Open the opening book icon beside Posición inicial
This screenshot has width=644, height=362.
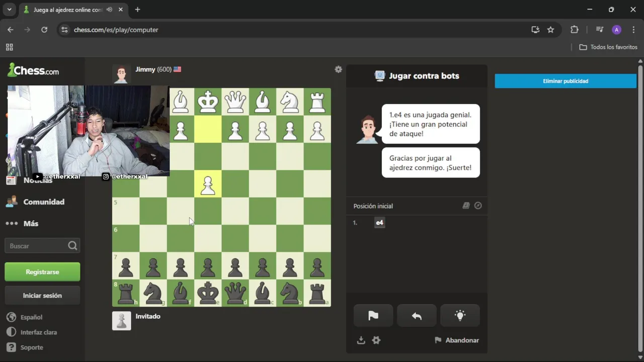[466, 206]
